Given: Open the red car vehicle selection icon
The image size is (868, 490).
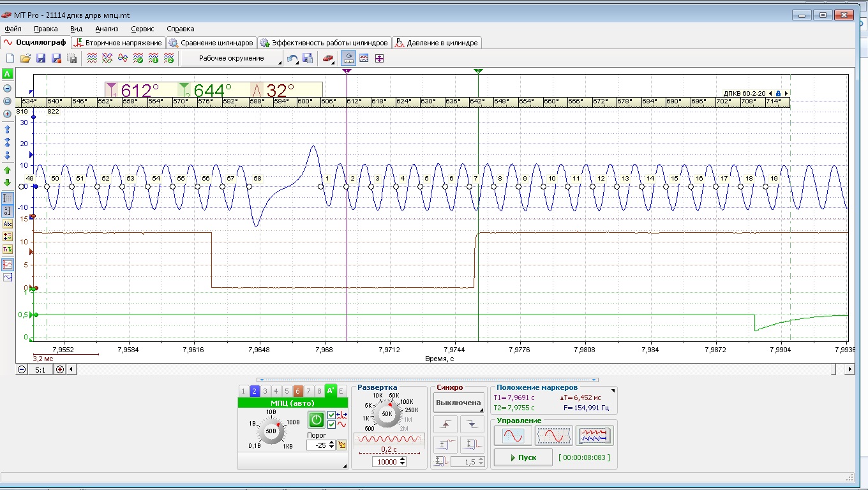Looking at the screenshot, I should click(327, 59).
